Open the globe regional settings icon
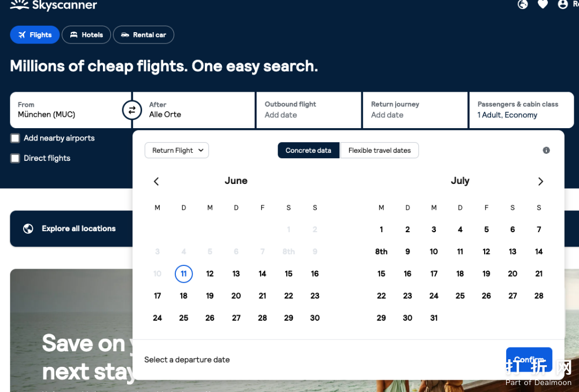The height and width of the screenshot is (392, 579). click(523, 4)
